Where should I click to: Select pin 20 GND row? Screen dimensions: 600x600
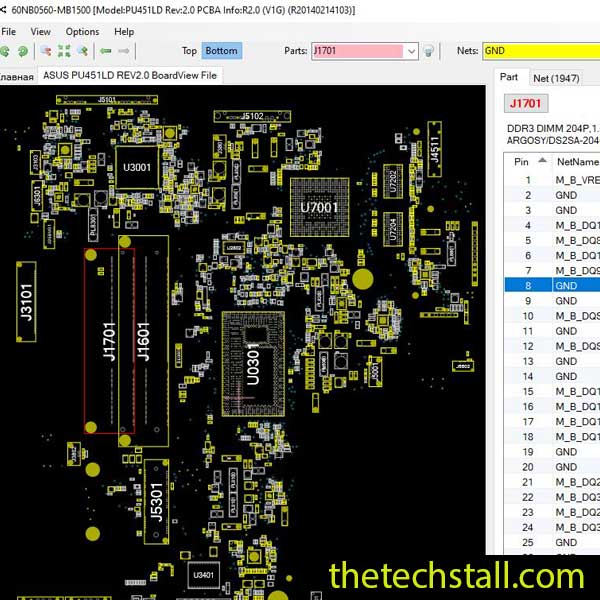point(552,467)
